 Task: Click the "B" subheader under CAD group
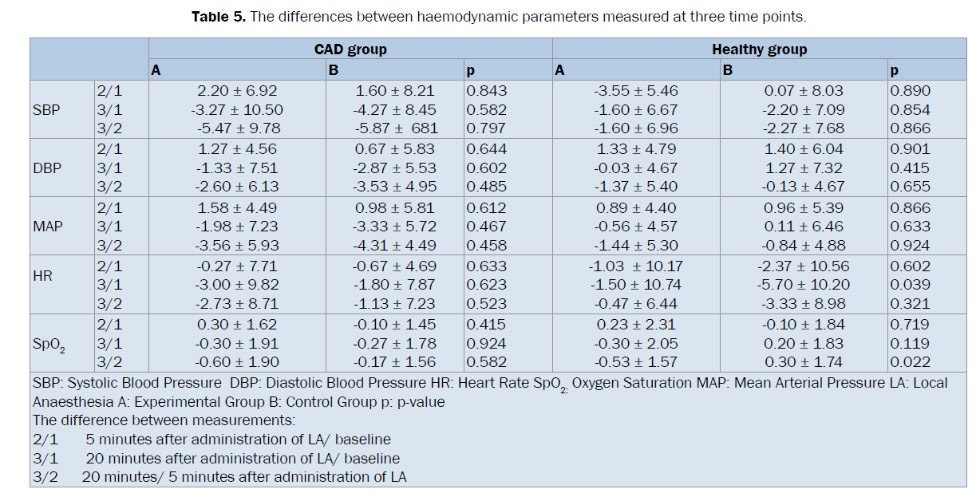334,71
